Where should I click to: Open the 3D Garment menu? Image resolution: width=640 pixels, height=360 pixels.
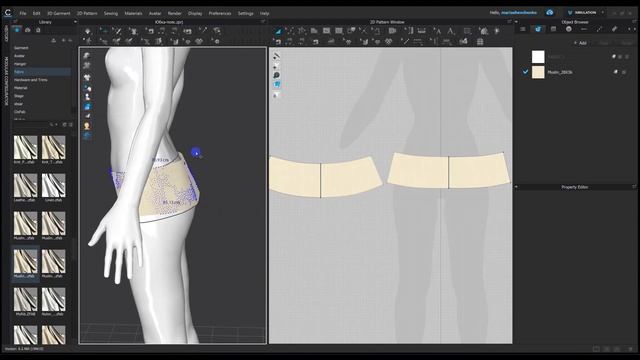(59, 13)
